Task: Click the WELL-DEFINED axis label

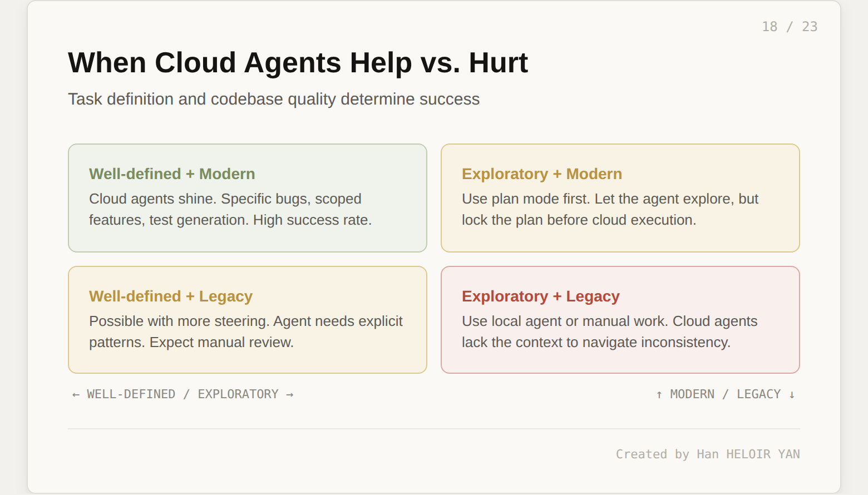Action: click(x=131, y=394)
